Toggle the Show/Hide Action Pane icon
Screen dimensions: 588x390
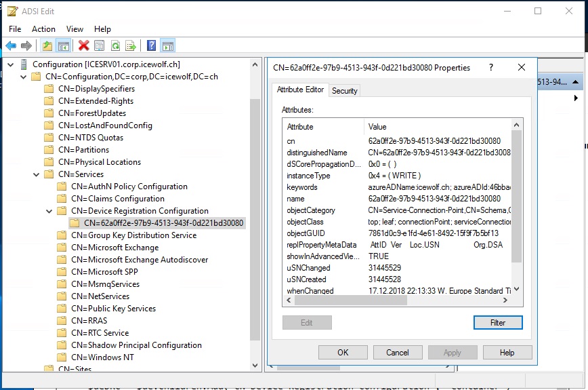coord(167,46)
